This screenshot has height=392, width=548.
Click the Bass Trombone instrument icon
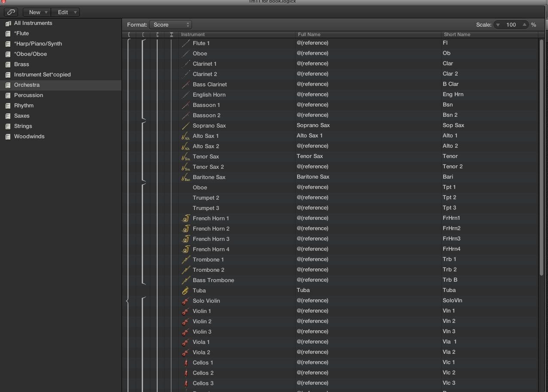point(186,280)
